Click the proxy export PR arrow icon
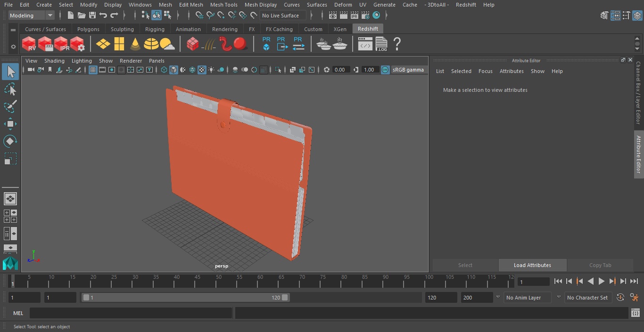 point(282,44)
